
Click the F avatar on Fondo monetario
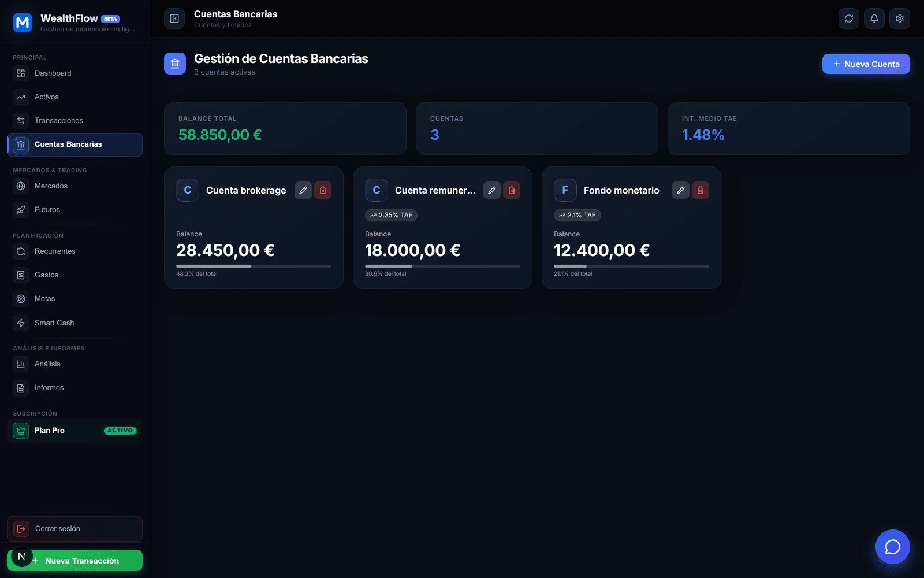(565, 190)
